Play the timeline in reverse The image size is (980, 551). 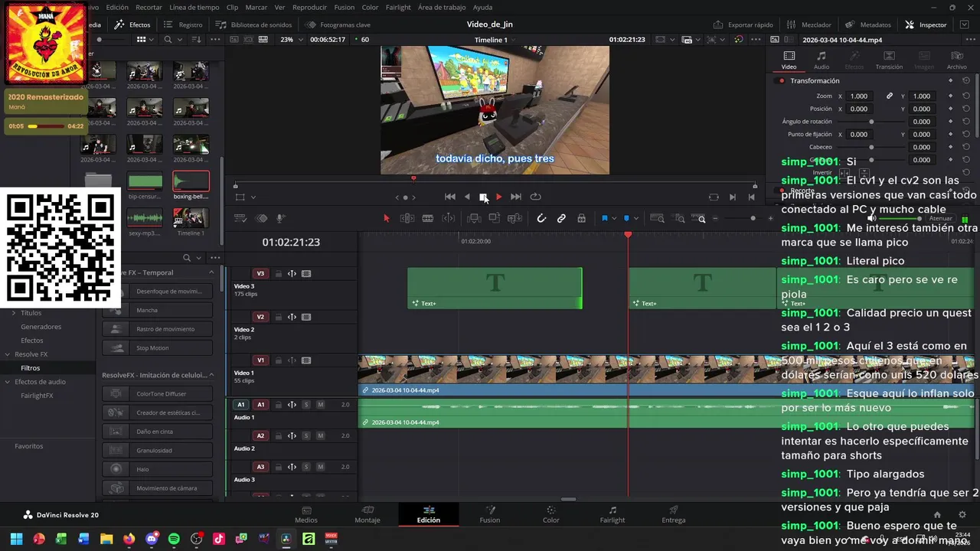[x=467, y=197]
